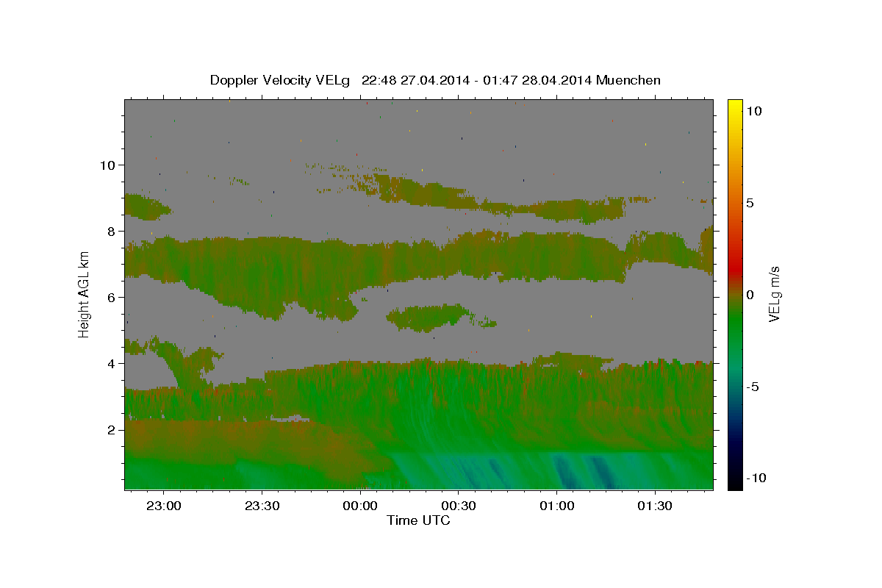Viewport: 882px width, 588px height.
Task: Click the colorbar value -5
Action: coord(753,387)
